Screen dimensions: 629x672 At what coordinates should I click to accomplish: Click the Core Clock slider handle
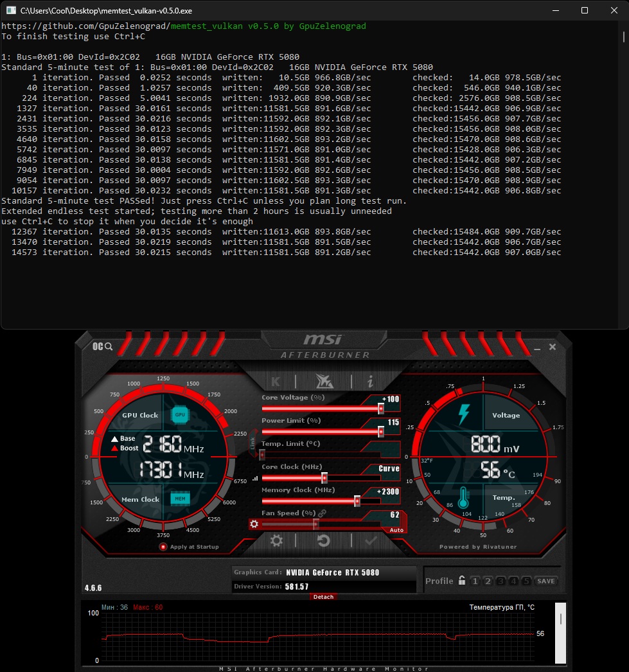[324, 478]
